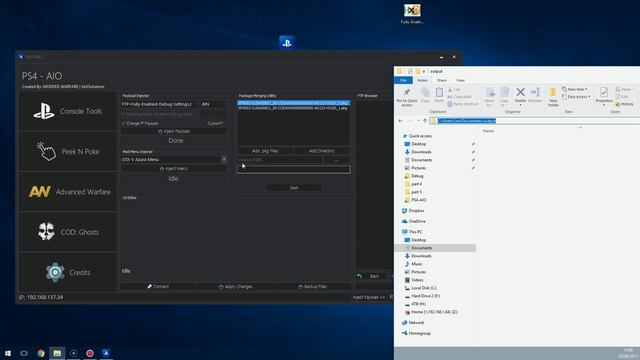Viewport: 640px width, 360px height.
Task: Select the COD: Ghosts section
Action: pyautogui.click(x=68, y=232)
